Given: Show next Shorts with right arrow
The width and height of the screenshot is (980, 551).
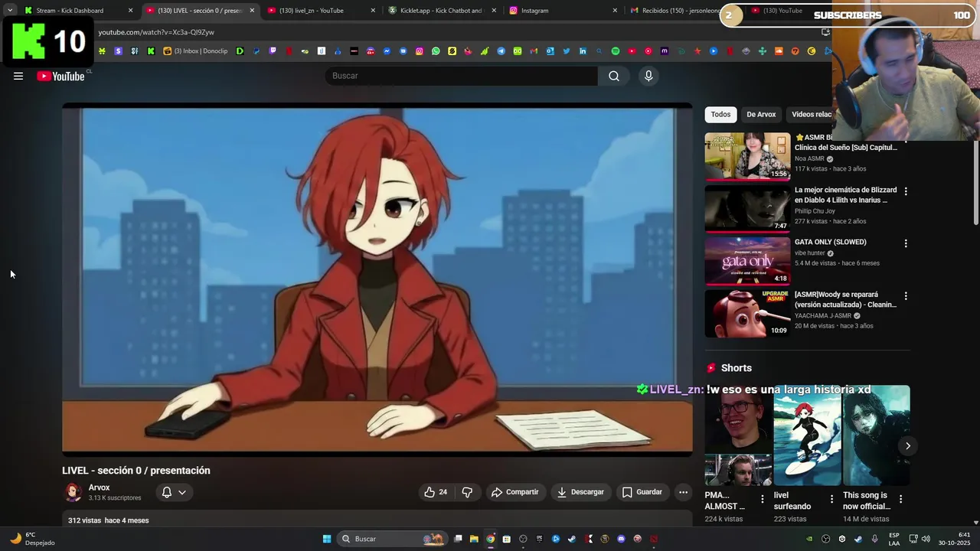Looking at the screenshot, I should click(907, 445).
